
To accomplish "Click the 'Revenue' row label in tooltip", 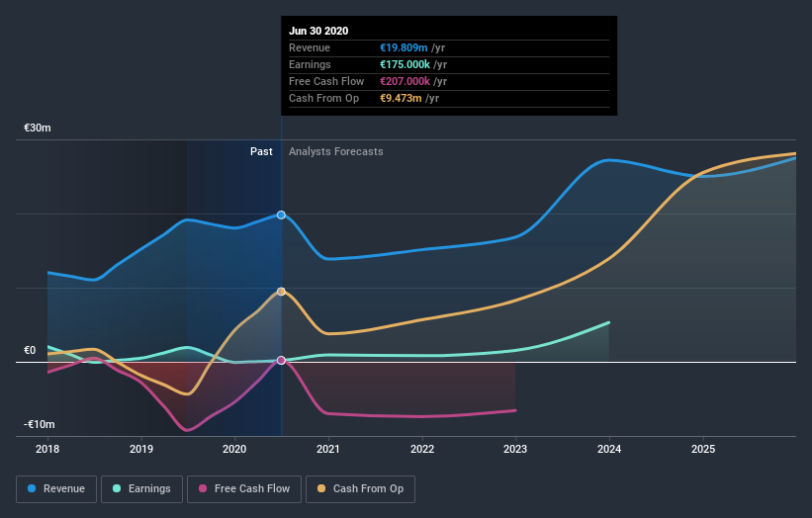I will coord(310,47).
